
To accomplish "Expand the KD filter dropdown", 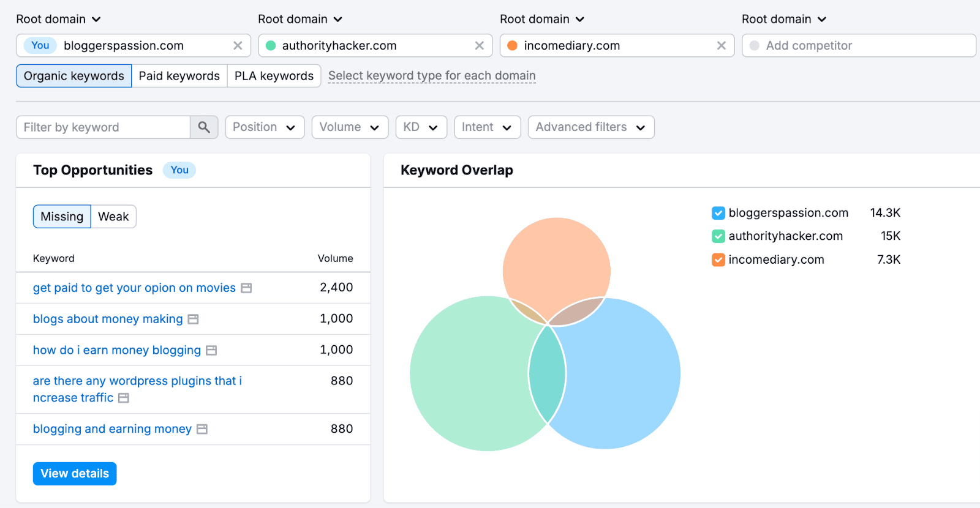I will (x=421, y=127).
